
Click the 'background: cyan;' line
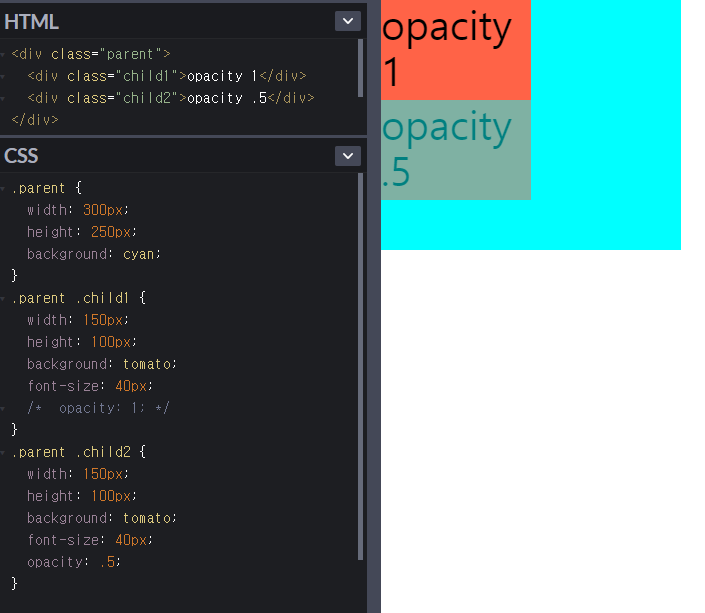[94, 254]
